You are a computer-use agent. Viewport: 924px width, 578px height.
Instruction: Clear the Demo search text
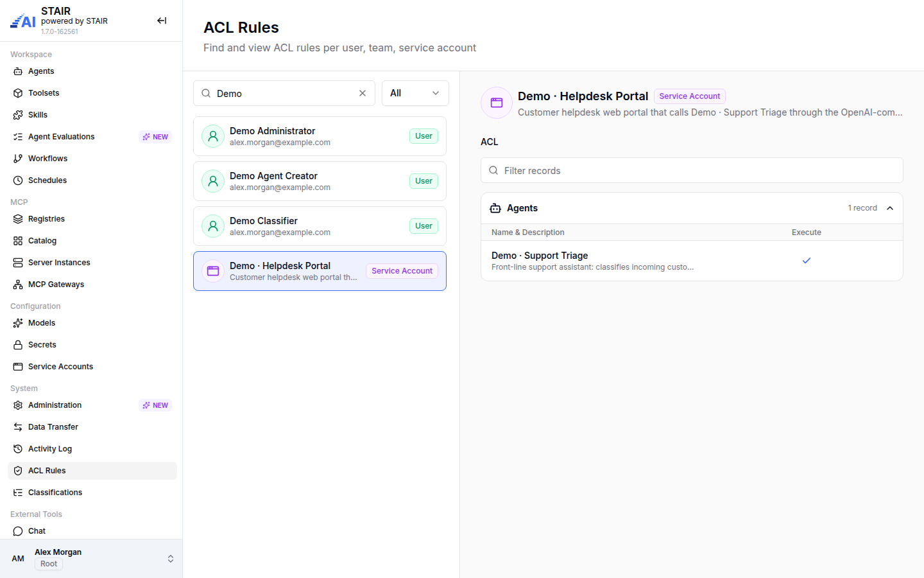coord(363,93)
